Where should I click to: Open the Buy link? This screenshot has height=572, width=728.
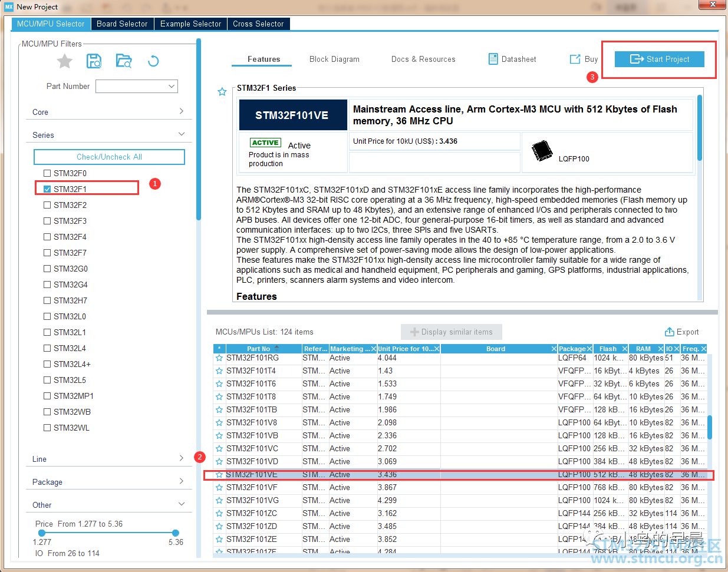tap(584, 59)
